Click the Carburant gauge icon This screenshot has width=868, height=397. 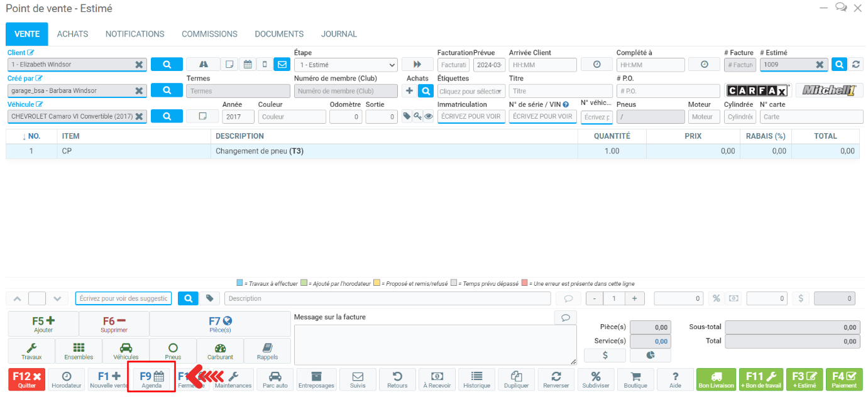point(220,351)
